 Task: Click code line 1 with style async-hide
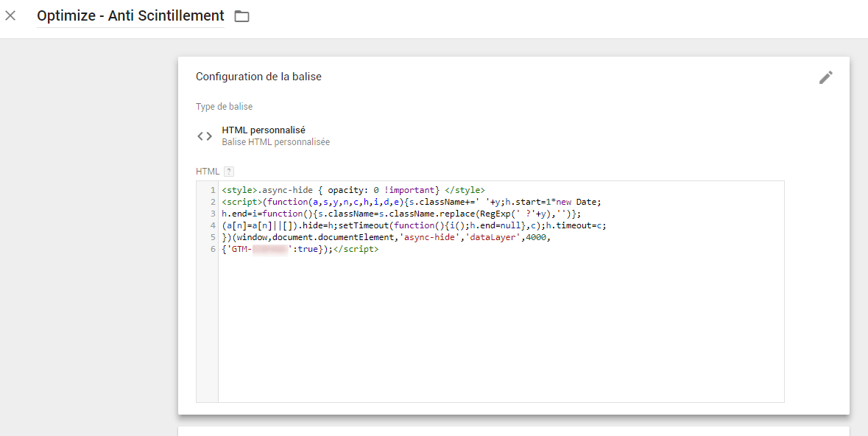pos(353,190)
